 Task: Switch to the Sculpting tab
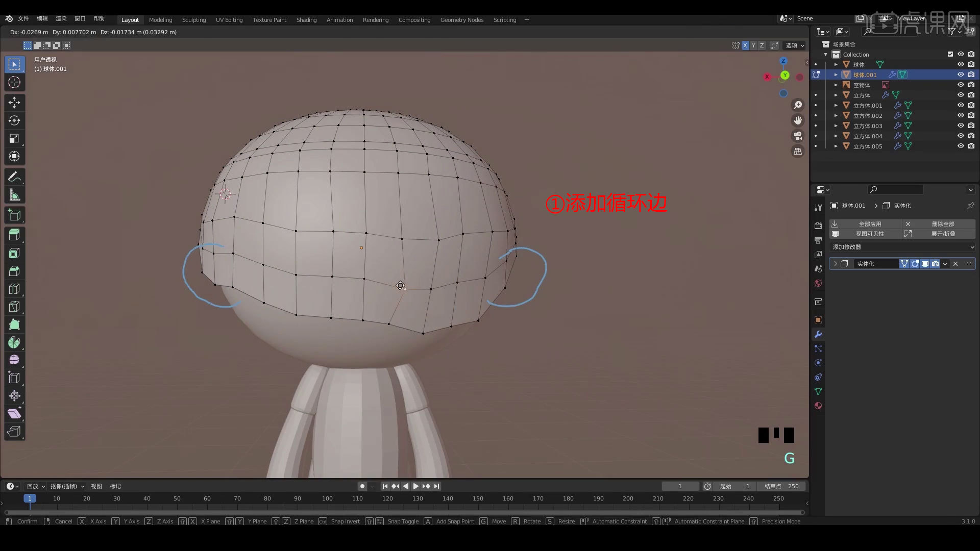click(x=194, y=20)
